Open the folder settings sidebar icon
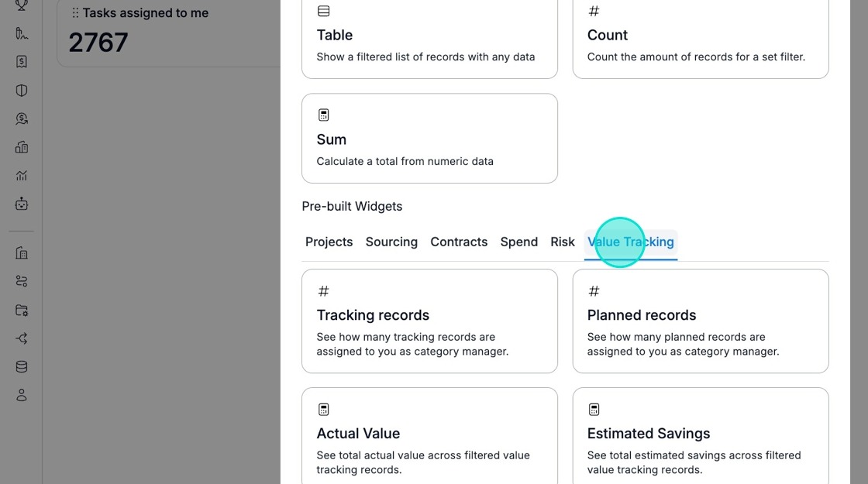This screenshot has width=868, height=484. click(22, 311)
